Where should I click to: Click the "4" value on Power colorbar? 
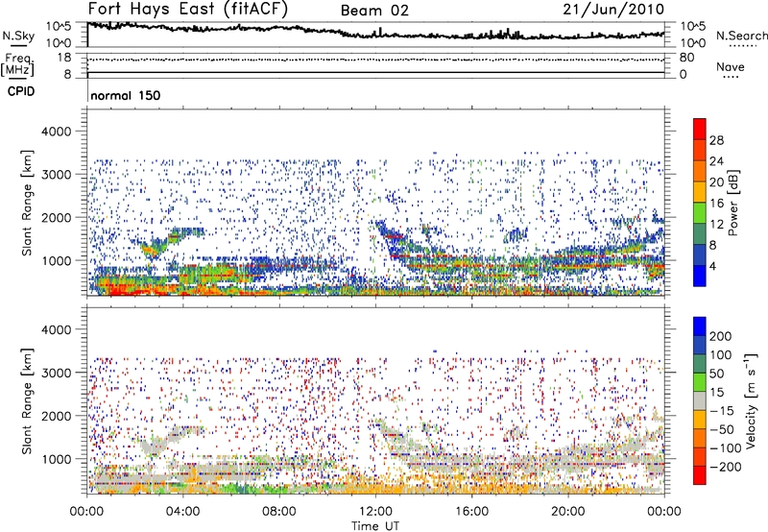tap(712, 267)
